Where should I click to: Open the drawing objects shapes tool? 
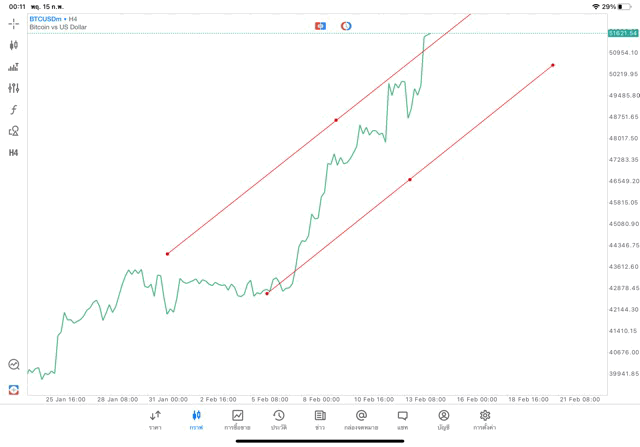coord(13,131)
